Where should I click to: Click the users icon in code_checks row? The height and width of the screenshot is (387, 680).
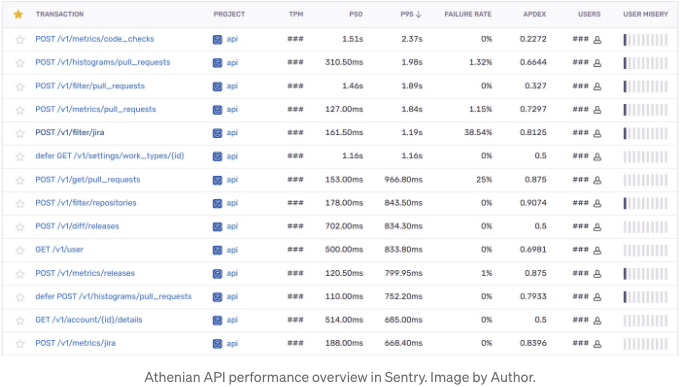[597, 40]
